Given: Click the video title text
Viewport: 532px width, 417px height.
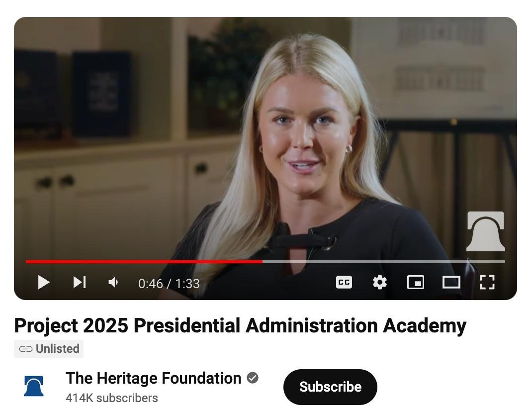Looking at the screenshot, I should [240, 325].
